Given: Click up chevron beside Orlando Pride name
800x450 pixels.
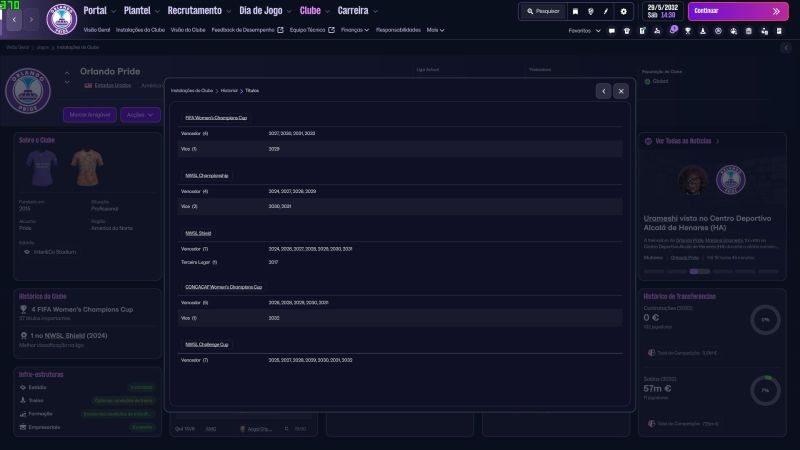Looking at the screenshot, I should 67,73.
